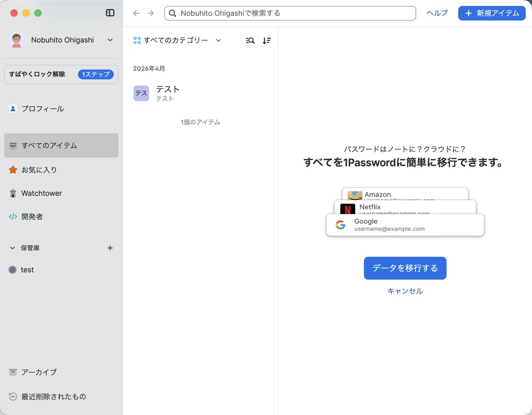Image resolution: width=532 pixels, height=415 pixels.
Task: Click the 開発者 code brackets icon
Action: 13,217
